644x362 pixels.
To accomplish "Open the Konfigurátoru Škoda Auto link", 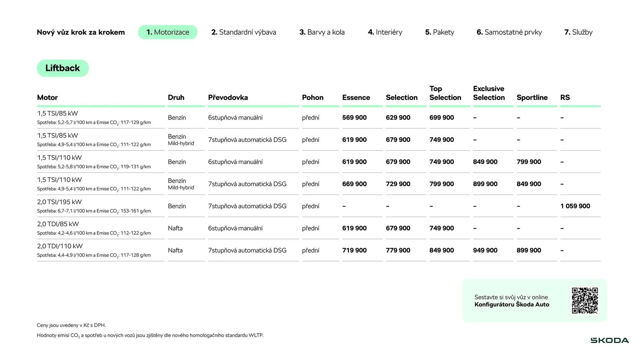I will (x=512, y=305).
